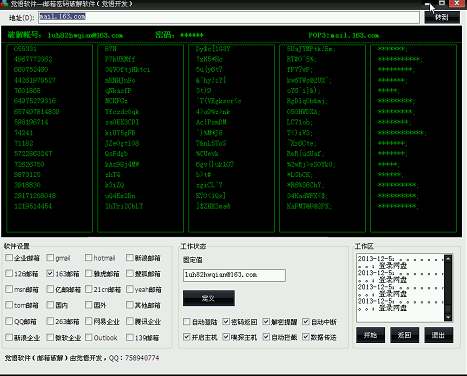Image resolution: width=467 pixels, height=376 pixels.
Task: Uncheck the 嗅探主机 checkbox
Action: click(226, 337)
